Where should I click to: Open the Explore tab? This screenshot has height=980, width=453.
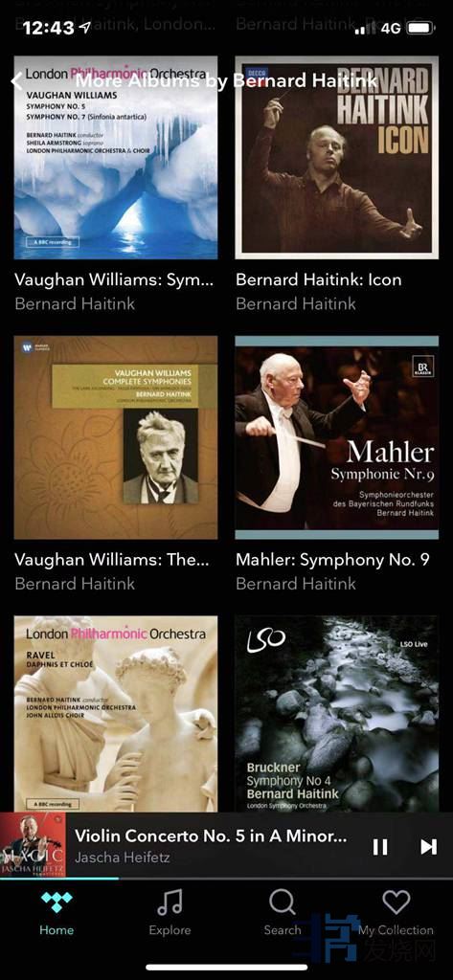tap(170, 913)
